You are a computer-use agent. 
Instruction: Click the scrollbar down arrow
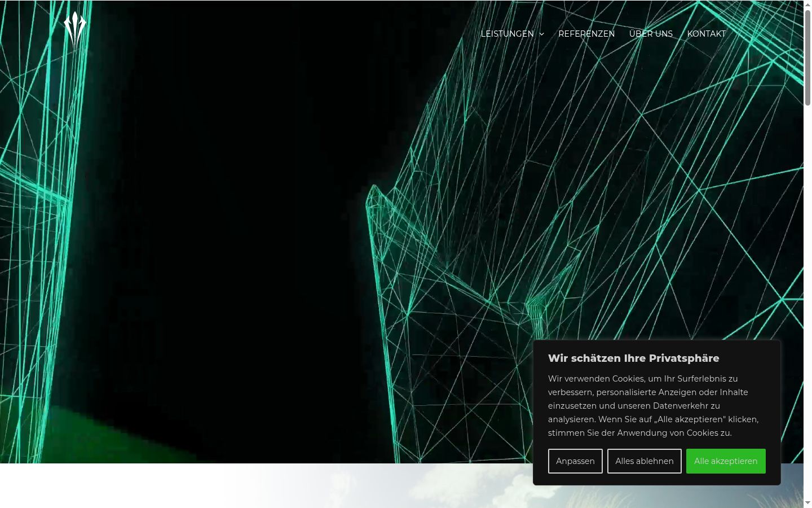click(807, 503)
